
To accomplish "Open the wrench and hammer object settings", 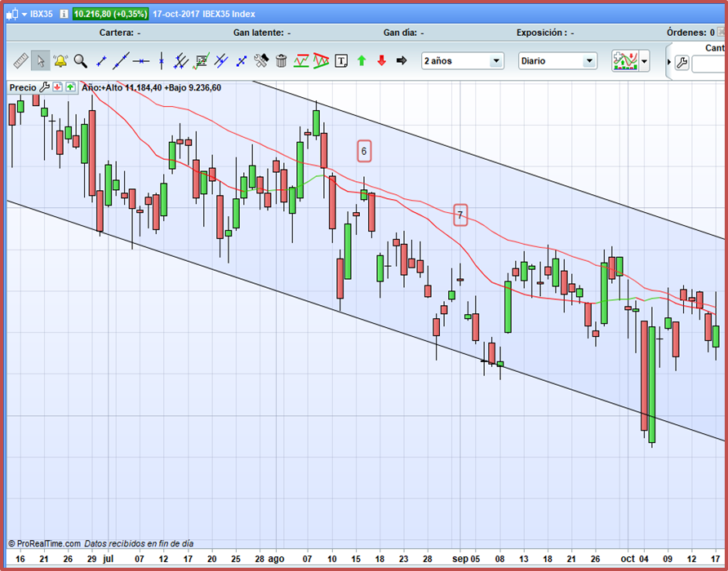I will point(261,61).
